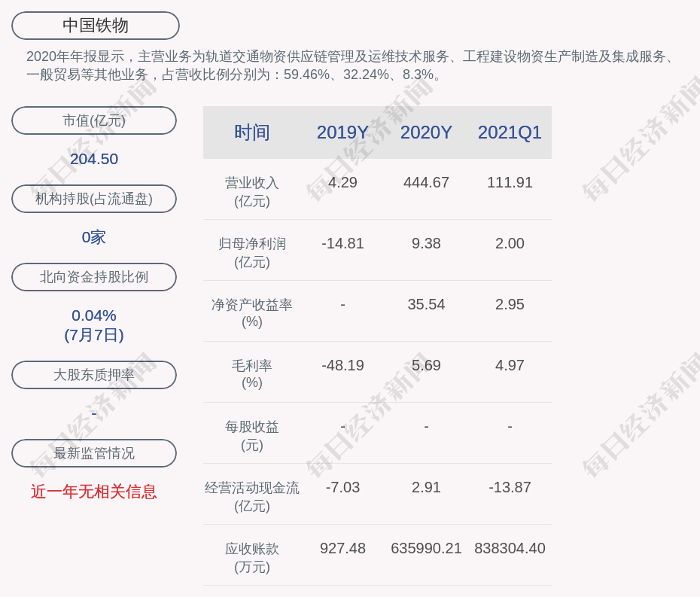Select the 市值(亿元) label
Image resolution: width=700 pixels, height=597 pixels.
94,120
